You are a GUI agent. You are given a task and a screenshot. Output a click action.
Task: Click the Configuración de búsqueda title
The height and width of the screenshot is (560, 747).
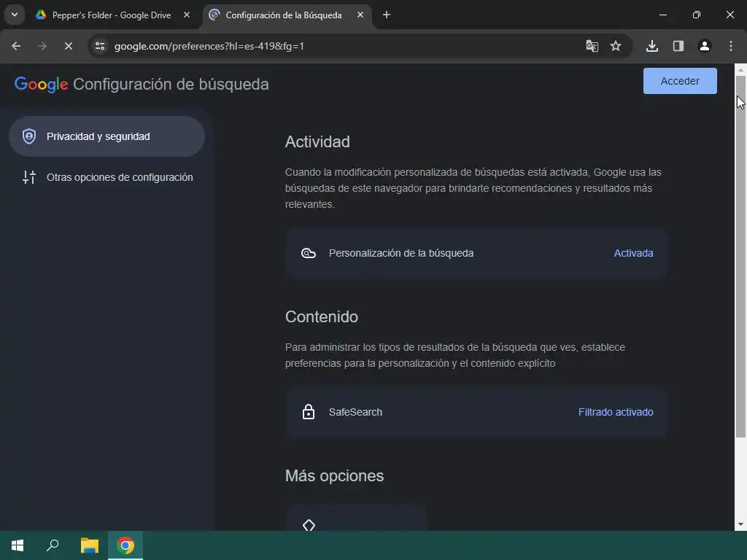pyautogui.click(x=171, y=85)
